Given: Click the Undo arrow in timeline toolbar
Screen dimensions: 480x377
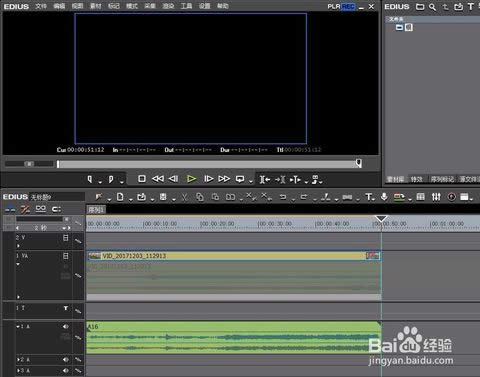Looking at the screenshot, I should tap(283, 197).
